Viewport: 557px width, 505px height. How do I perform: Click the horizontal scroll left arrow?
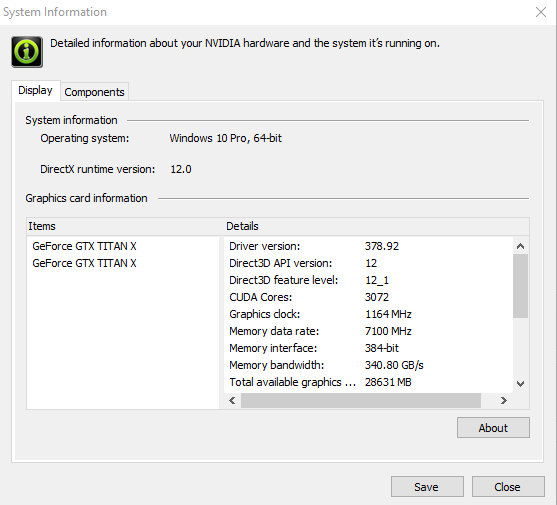[x=232, y=401]
